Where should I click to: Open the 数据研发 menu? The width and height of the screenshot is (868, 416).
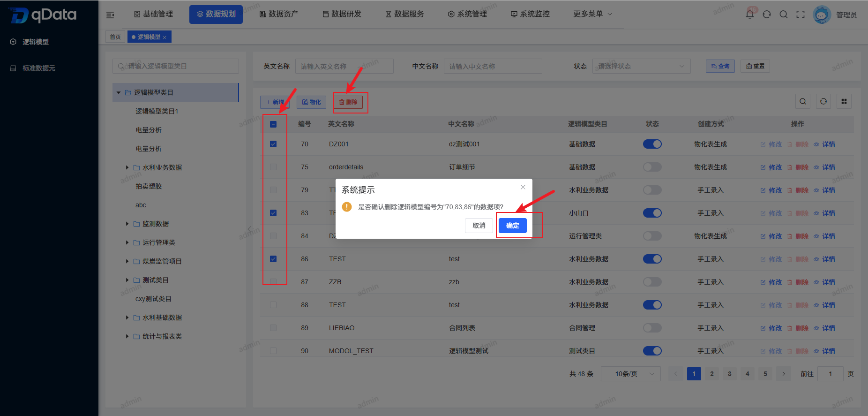tap(342, 14)
